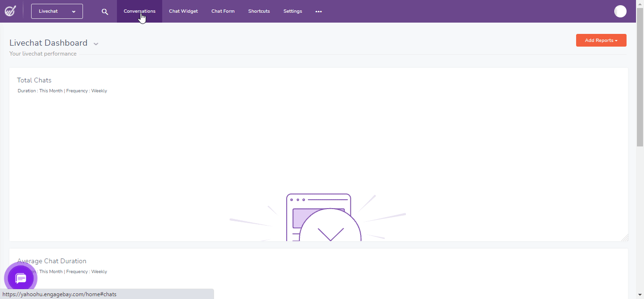Open the Chat Widget tab

point(183,11)
